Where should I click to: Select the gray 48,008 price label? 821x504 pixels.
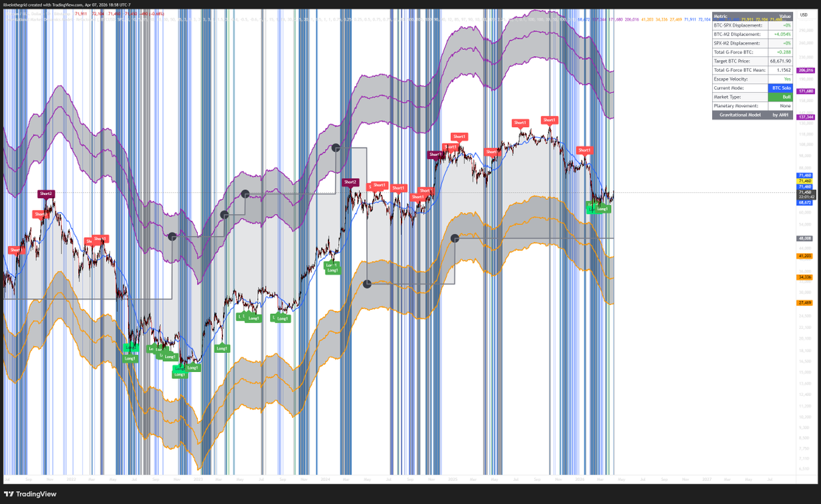coord(805,238)
